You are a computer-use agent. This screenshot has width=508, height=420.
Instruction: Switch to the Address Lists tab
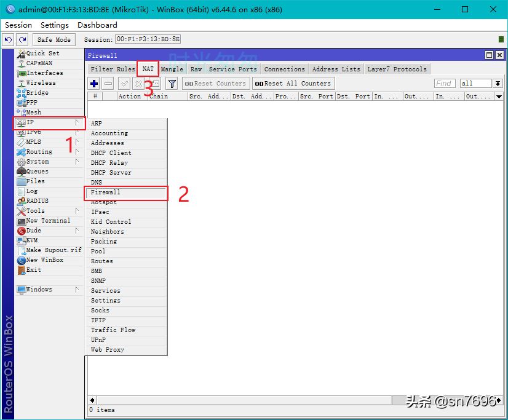[336, 69]
